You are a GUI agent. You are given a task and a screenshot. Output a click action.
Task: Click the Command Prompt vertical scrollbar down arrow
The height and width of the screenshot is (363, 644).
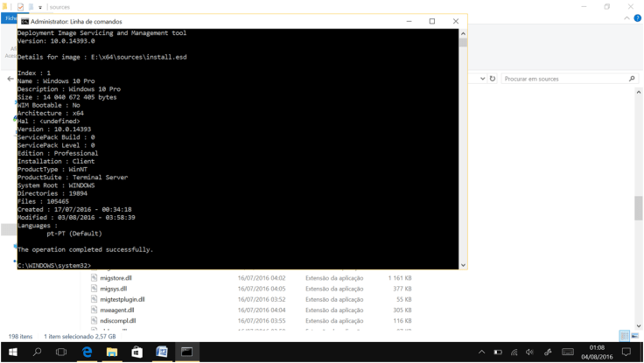coord(463,265)
